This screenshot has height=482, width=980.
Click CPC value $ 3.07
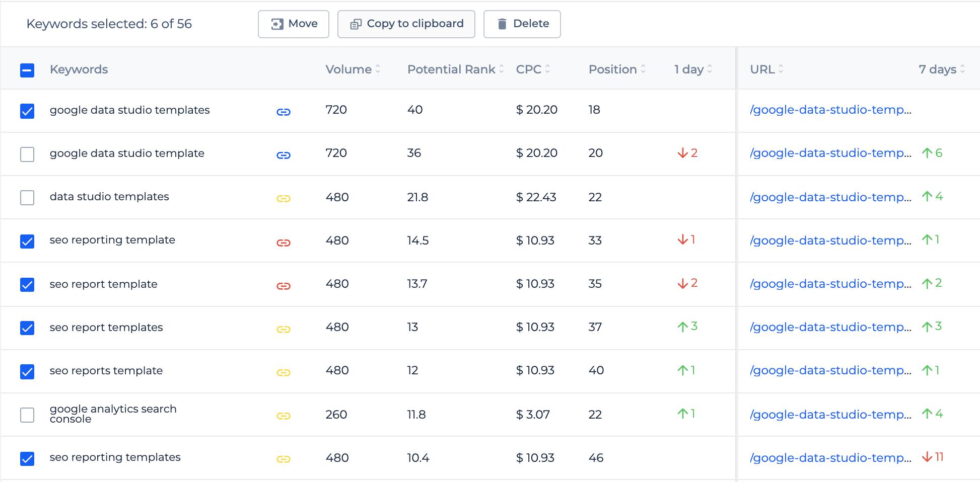click(x=532, y=415)
